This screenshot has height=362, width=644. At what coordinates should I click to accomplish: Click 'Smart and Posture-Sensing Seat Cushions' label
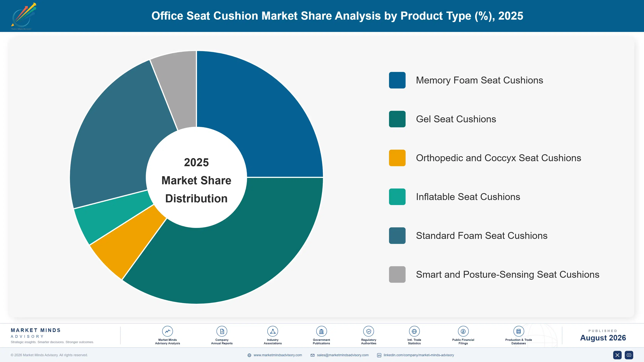pyautogui.click(x=507, y=274)
